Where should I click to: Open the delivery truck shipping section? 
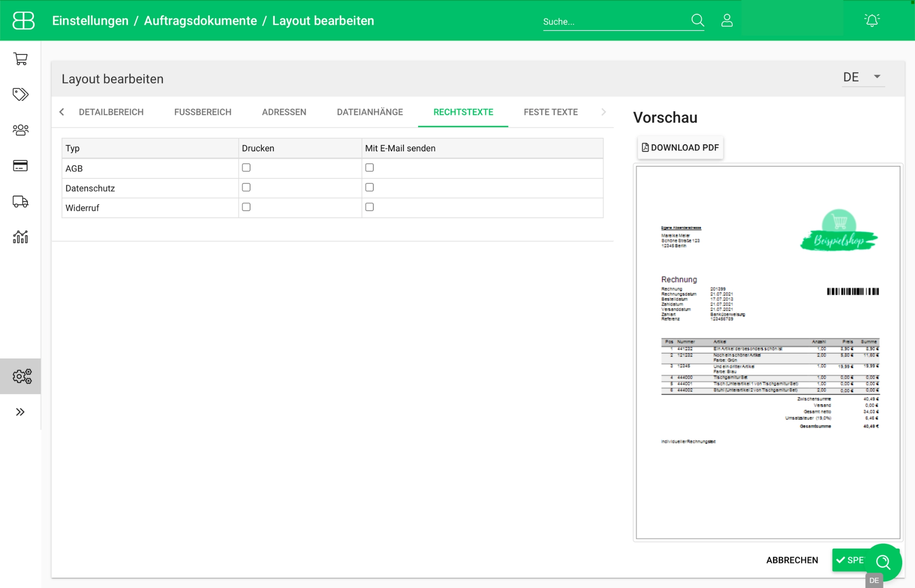(x=20, y=201)
